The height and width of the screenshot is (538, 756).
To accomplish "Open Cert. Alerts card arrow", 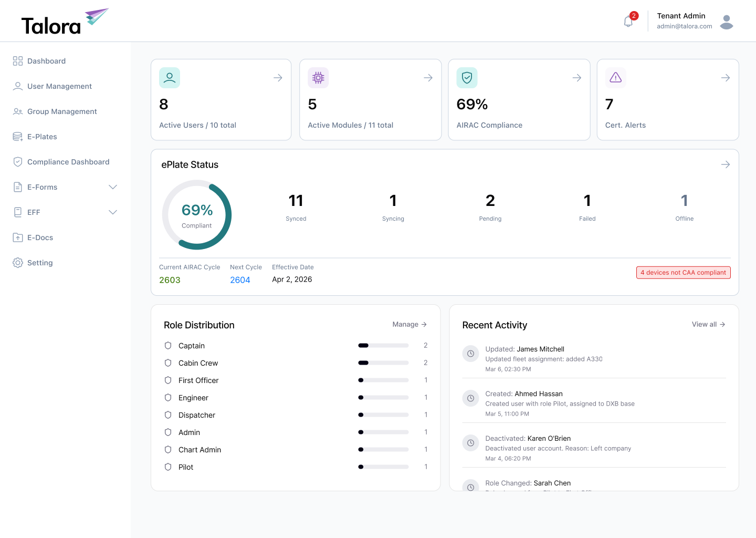I will coord(726,78).
